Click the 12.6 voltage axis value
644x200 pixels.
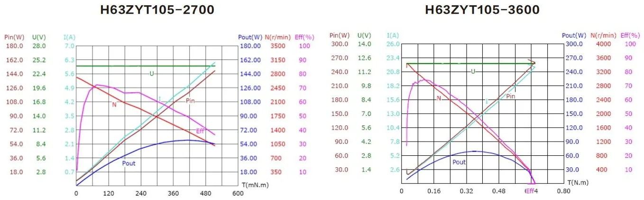point(364,58)
